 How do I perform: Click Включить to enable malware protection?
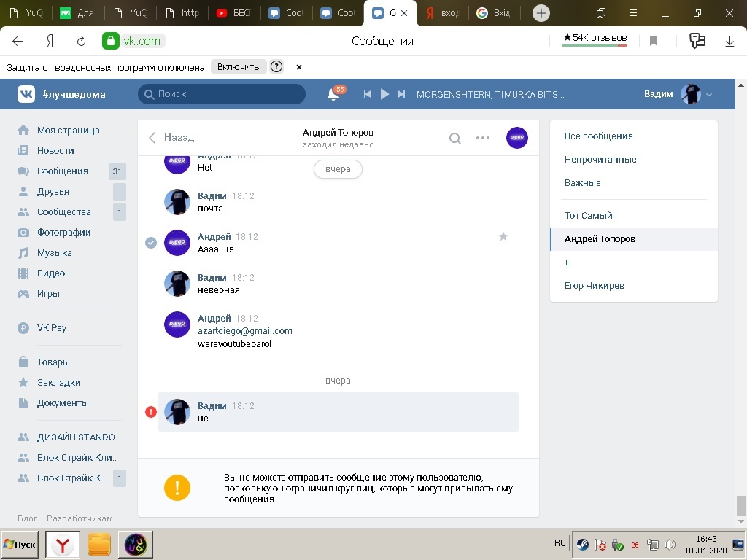[x=238, y=67]
